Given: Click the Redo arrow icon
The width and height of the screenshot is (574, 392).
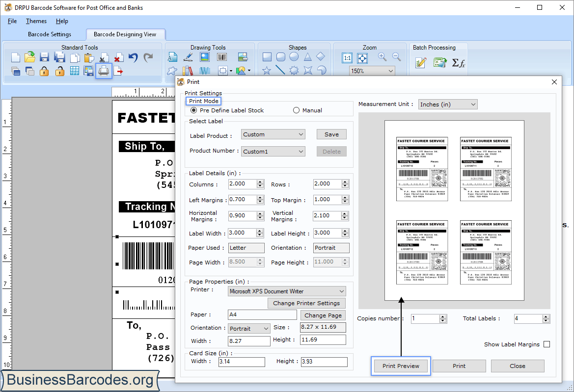Looking at the screenshot, I should tap(148, 57).
